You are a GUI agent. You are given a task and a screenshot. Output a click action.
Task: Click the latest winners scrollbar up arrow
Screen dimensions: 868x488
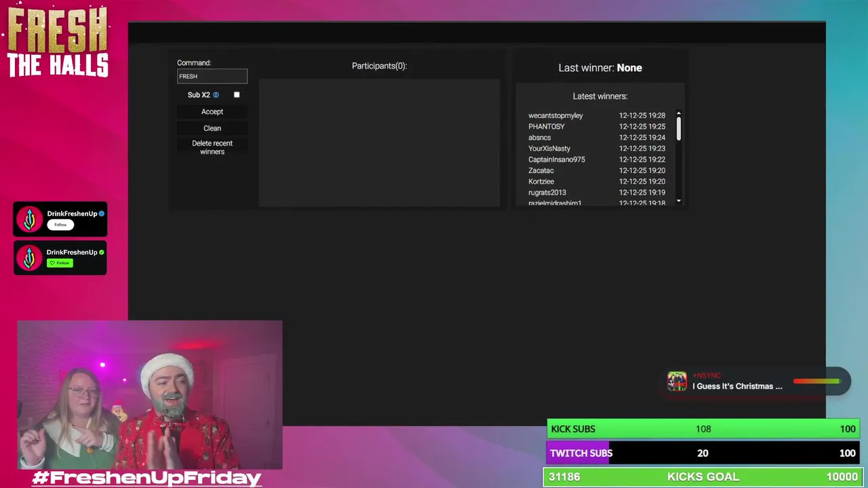(679, 113)
